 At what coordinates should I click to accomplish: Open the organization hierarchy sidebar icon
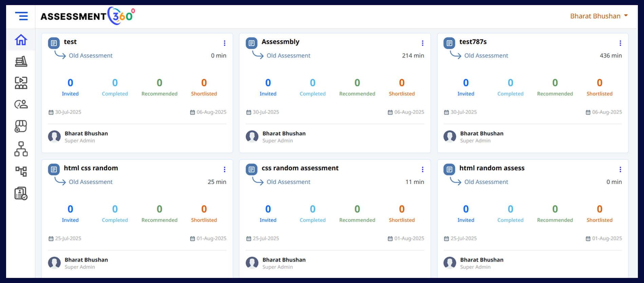coord(21,149)
